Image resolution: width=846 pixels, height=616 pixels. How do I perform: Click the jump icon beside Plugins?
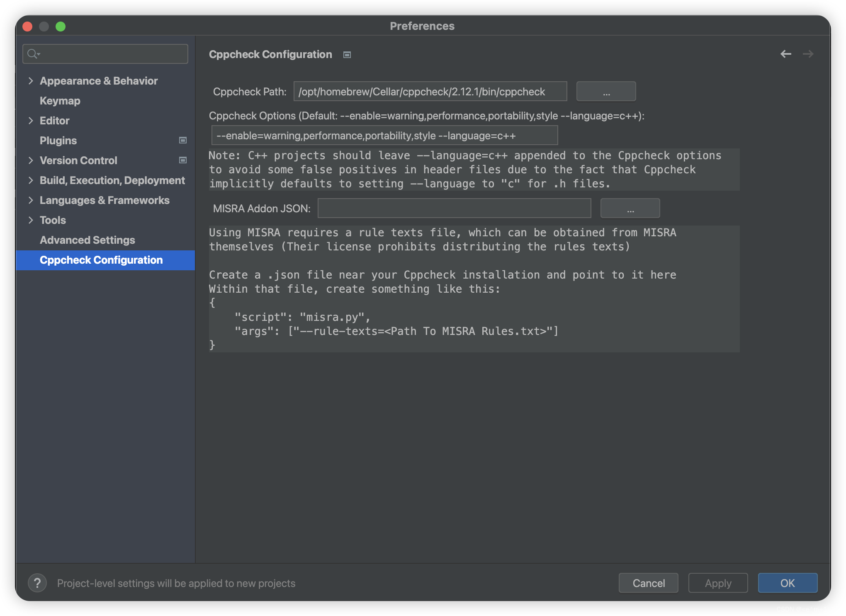click(182, 141)
